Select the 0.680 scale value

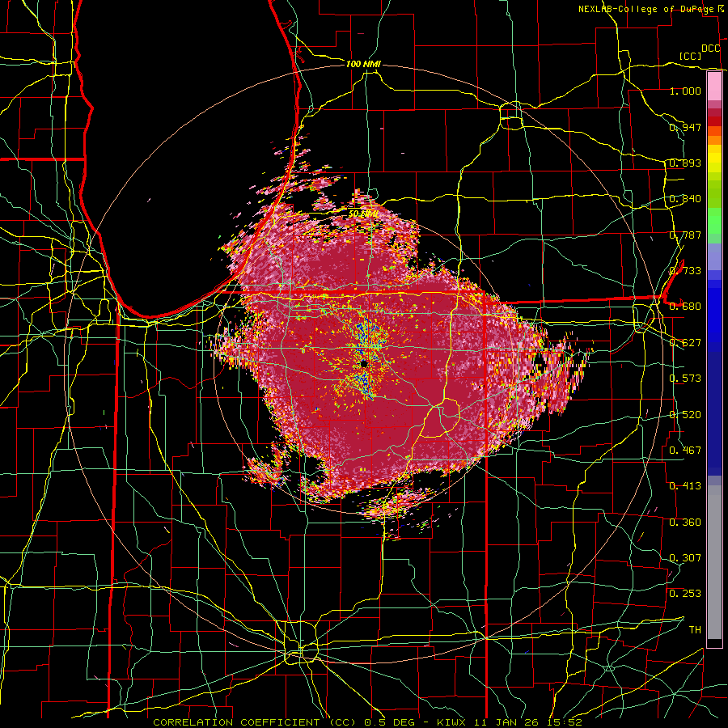click(x=685, y=307)
